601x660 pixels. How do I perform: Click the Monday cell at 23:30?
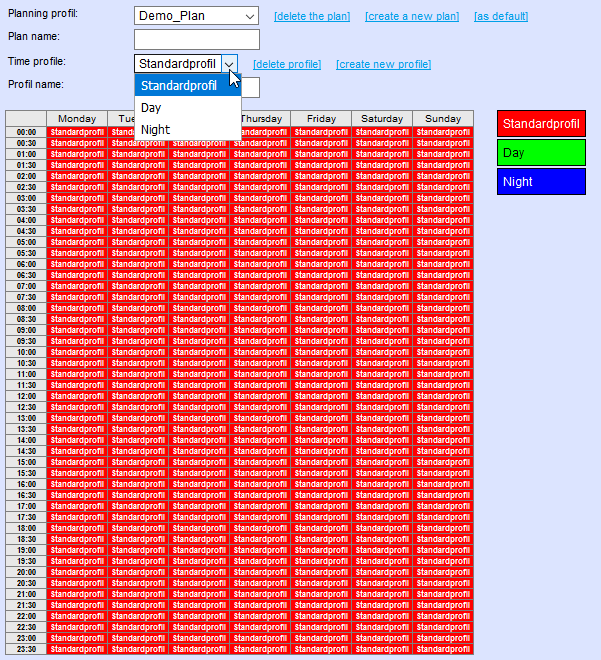point(77,649)
